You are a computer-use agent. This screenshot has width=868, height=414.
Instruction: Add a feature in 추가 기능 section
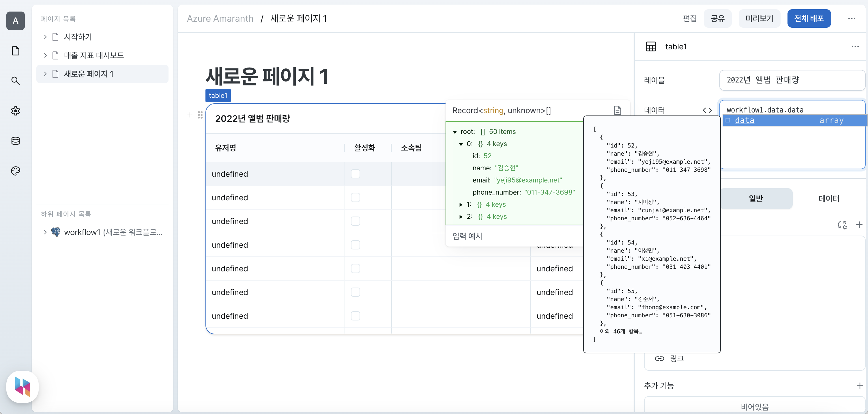[860, 386]
